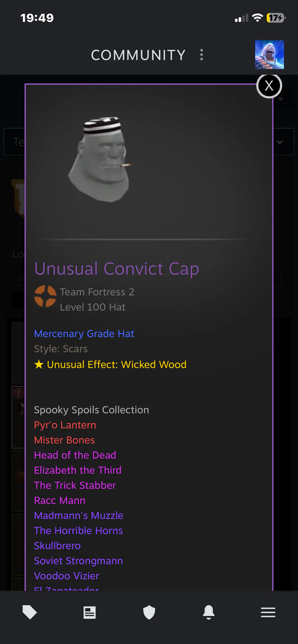298x644 pixels.
Task: Open the notifications bell tab
Action: pos(209,612)
